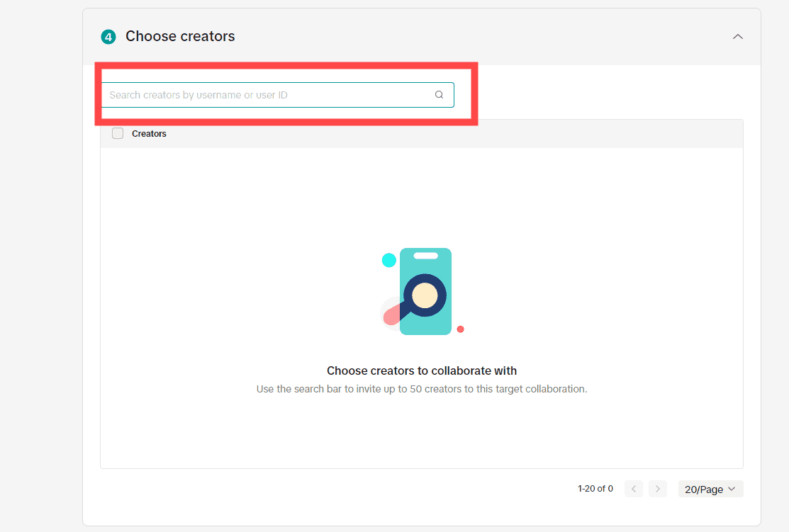Viewport: 789px width, 532px height.
Task: Click the "Choose creators to collaborate with" heading
Action: (422, 370)
